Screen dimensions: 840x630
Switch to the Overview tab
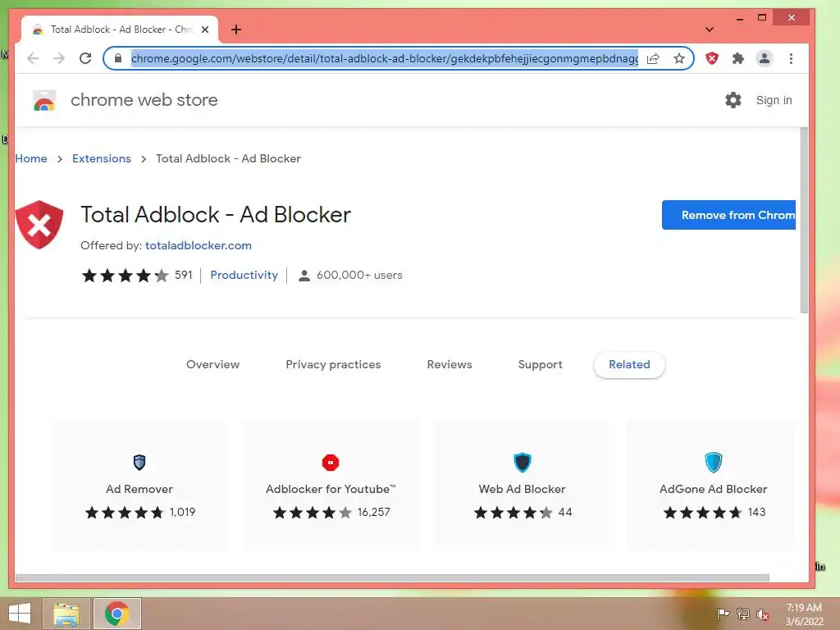coord(212,364)
